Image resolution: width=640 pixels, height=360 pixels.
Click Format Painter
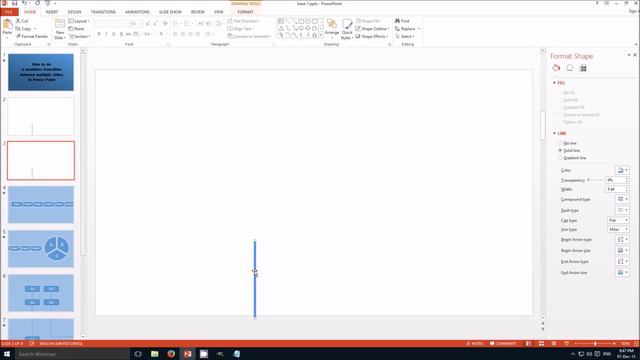pos(32,36)
